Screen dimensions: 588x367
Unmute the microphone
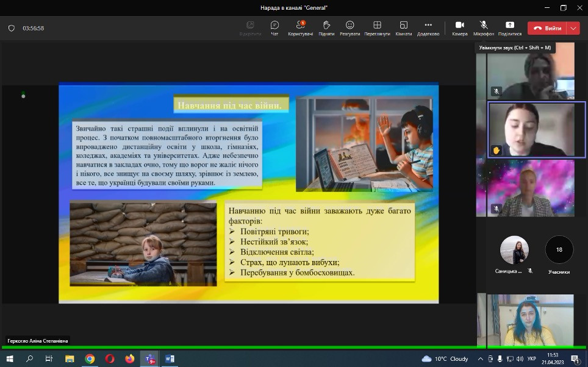pyautogui.click(x=484, y=27)
